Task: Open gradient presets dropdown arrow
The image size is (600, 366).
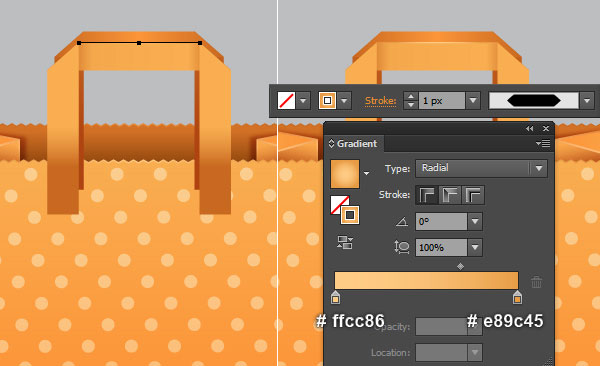Action: 367,173
